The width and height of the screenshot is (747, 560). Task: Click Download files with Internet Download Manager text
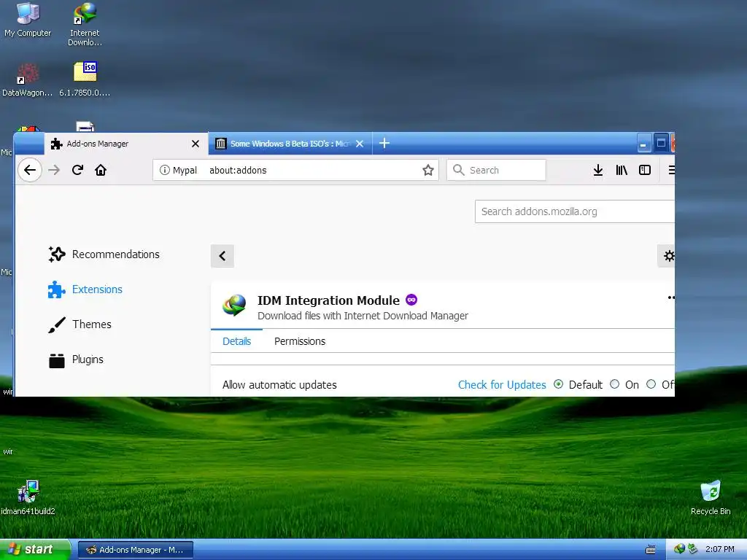pyautogui.click(x=363, y=316)
